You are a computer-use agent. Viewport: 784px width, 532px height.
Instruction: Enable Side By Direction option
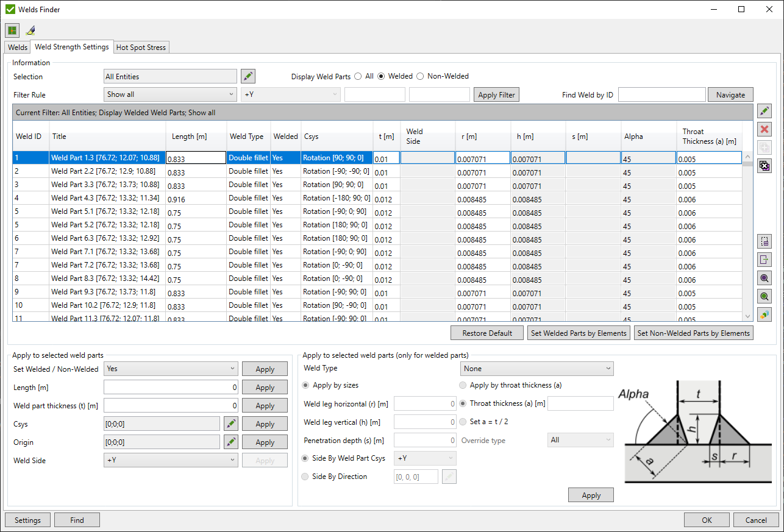[x=305, y=477]
